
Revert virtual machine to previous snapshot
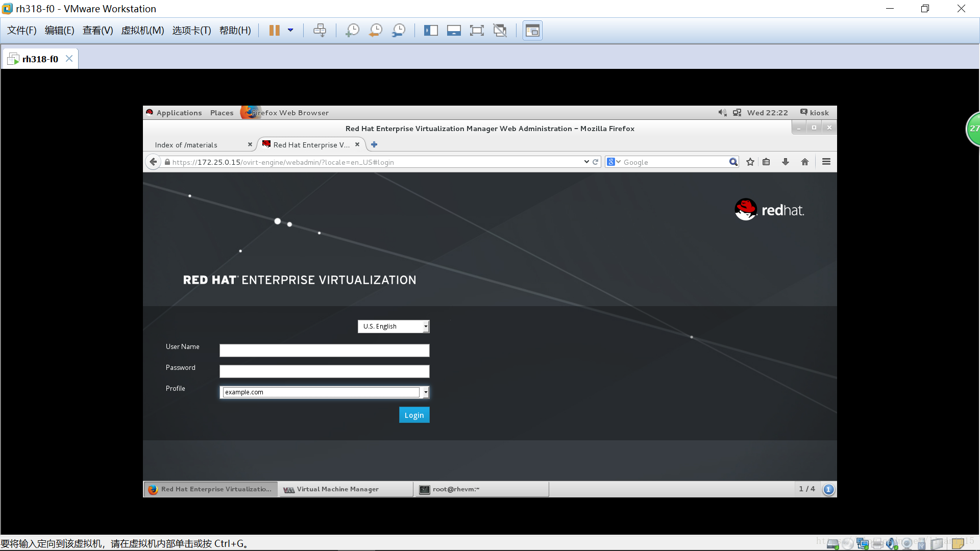pyautogui.click(x=376, y=31)
